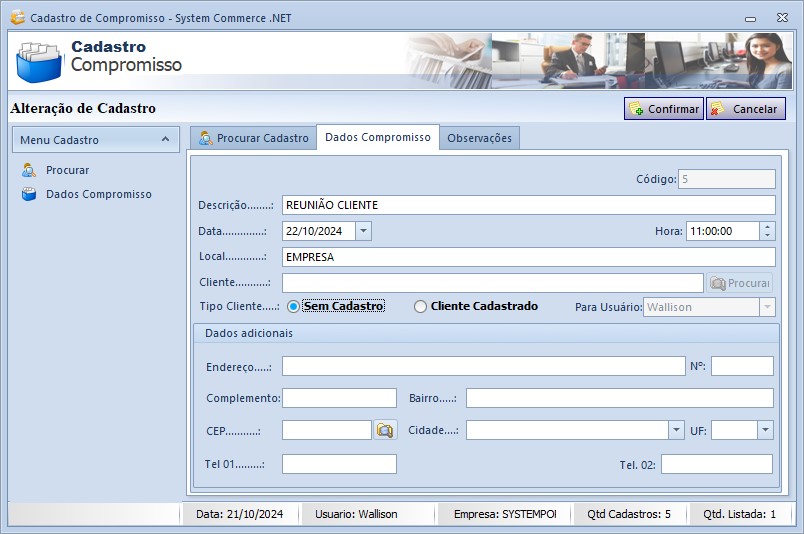
Task: Expand the Cidade dropdown list
Action: (676, 430)
